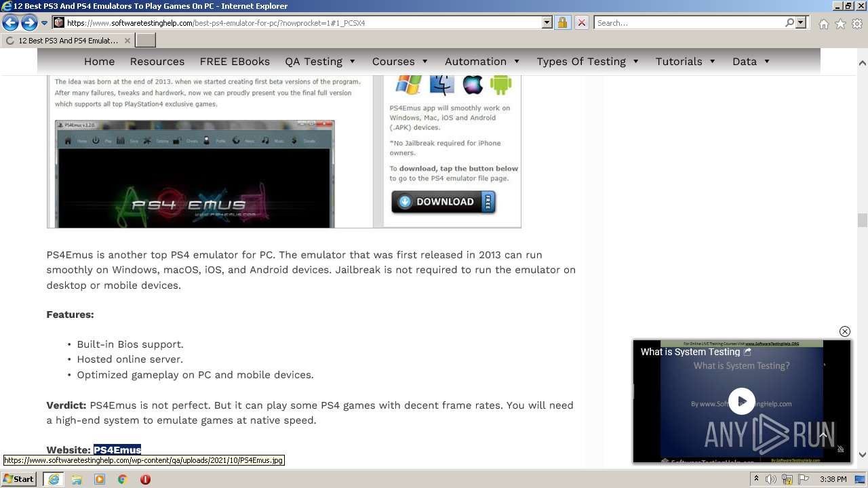Click the 'Verdict:' paragraph label

point(66,405)
